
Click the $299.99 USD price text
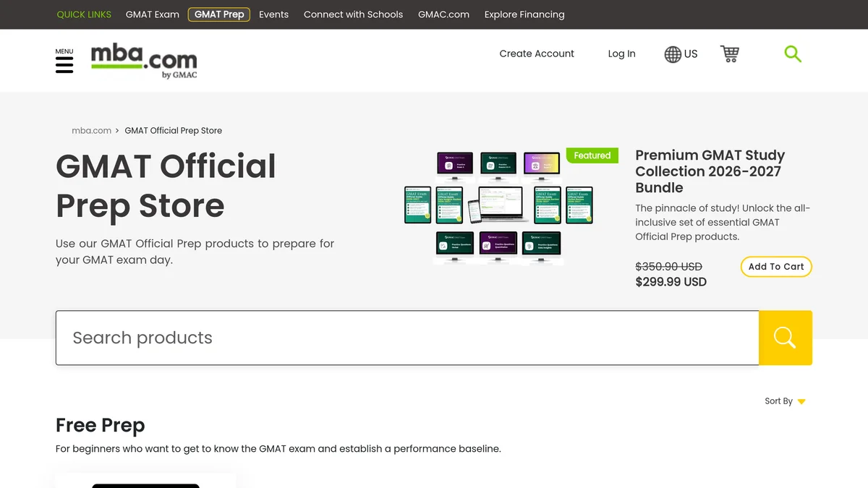click(671, 282)
